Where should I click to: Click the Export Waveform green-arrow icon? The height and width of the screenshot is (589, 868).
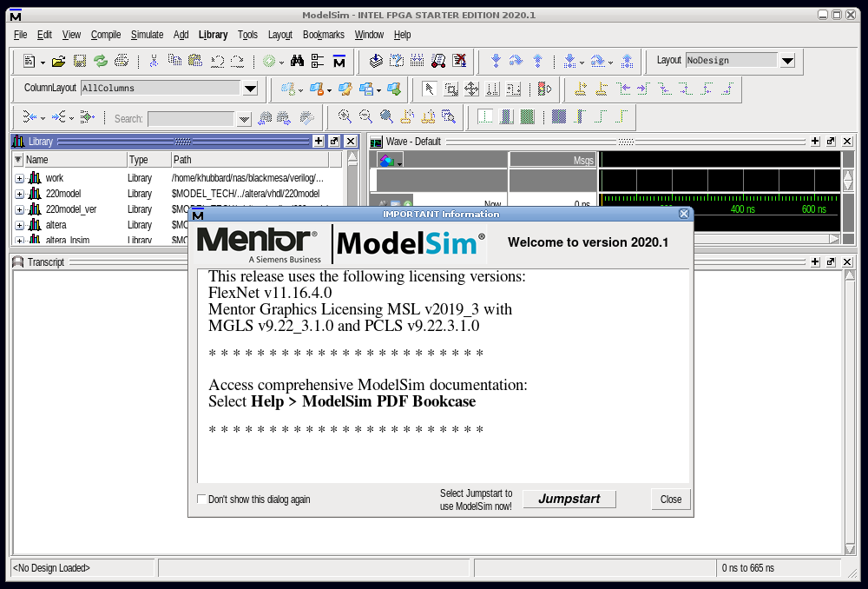(x=394, y=89)
